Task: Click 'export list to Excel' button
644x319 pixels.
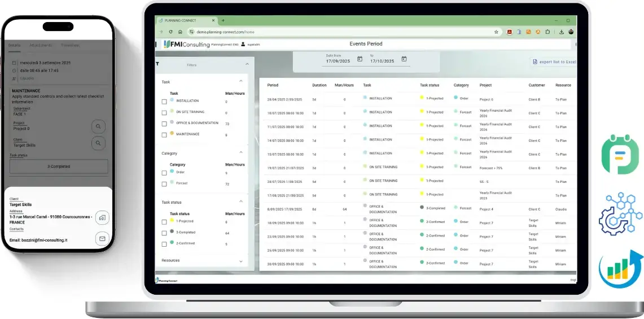Action: (x=554, y=62)
